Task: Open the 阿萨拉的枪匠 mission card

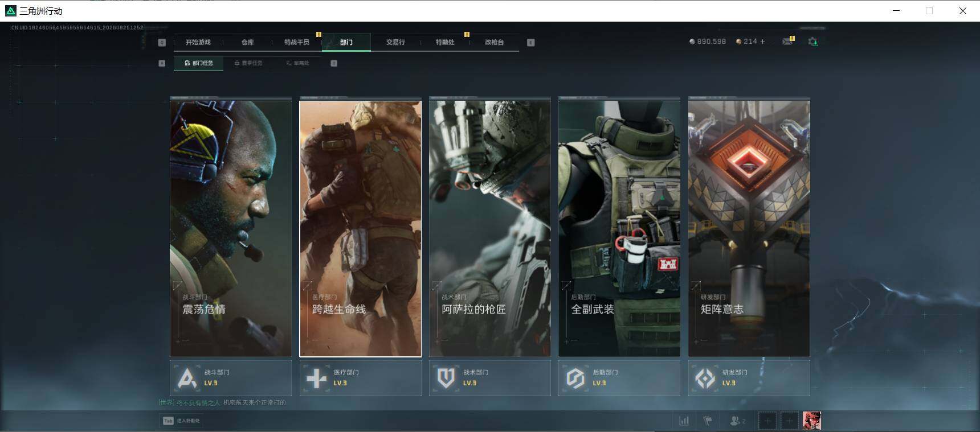Action: 490,228
